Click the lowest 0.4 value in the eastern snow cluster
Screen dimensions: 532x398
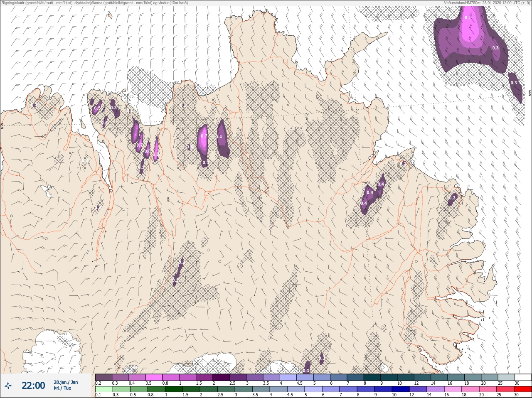(x=364, y=203)
